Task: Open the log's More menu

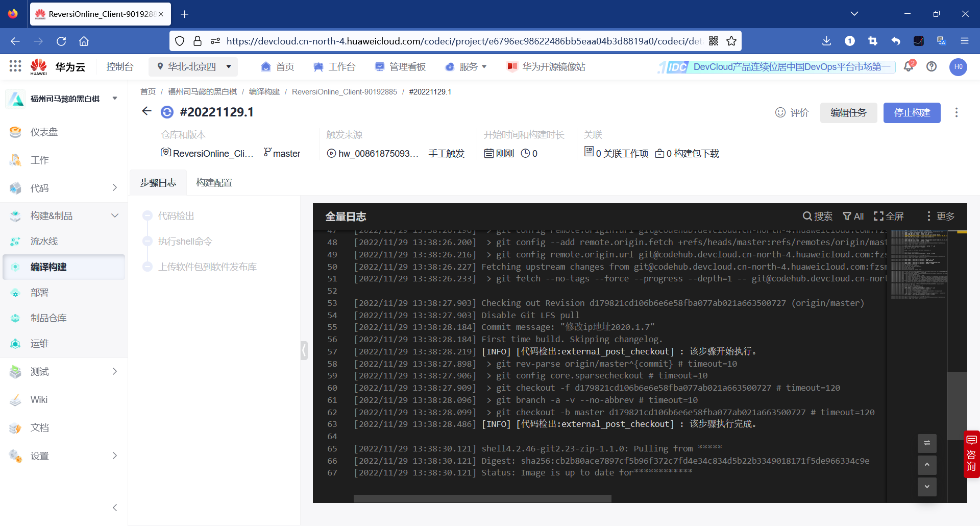Action: [x=940, y=216]
